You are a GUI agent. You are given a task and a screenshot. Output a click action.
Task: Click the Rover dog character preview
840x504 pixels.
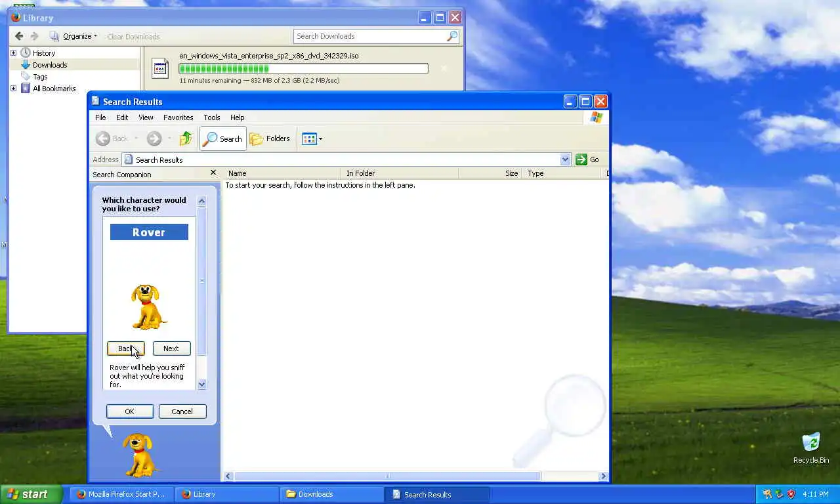pos(149,306)
